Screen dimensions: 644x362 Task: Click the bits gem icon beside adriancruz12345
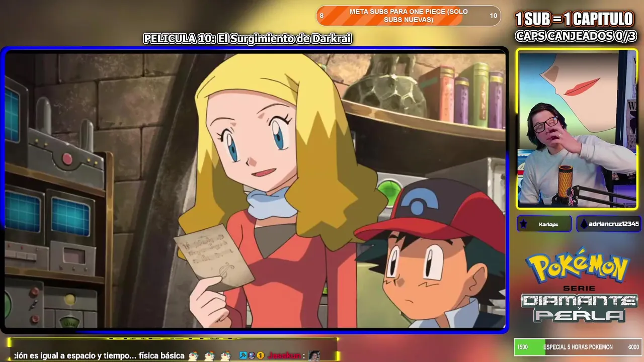[x=584, y=224]
